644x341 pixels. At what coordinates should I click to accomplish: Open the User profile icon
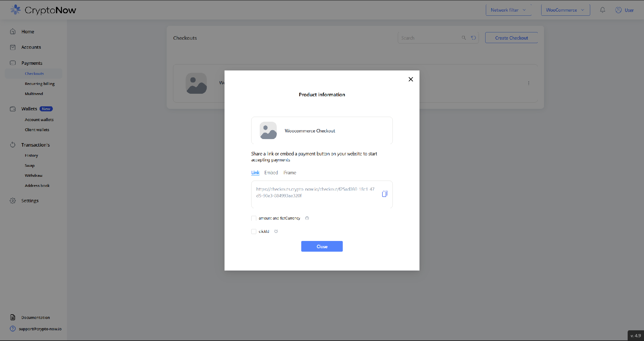(618, 10)
